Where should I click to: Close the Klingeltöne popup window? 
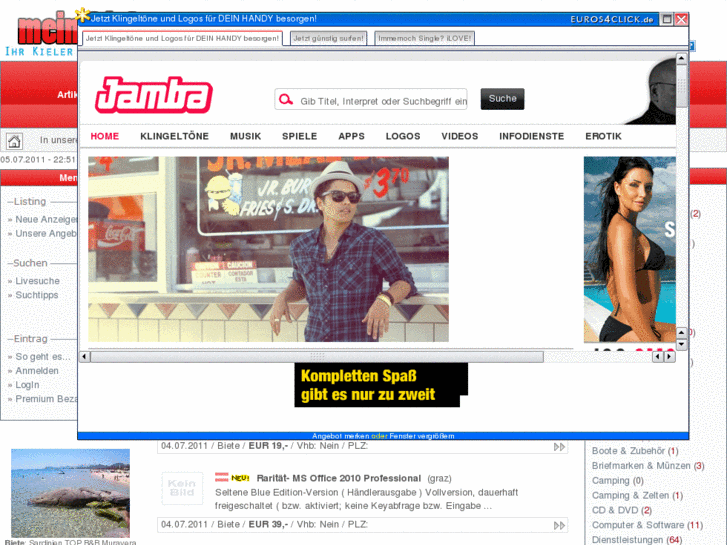tap(681, 19)
